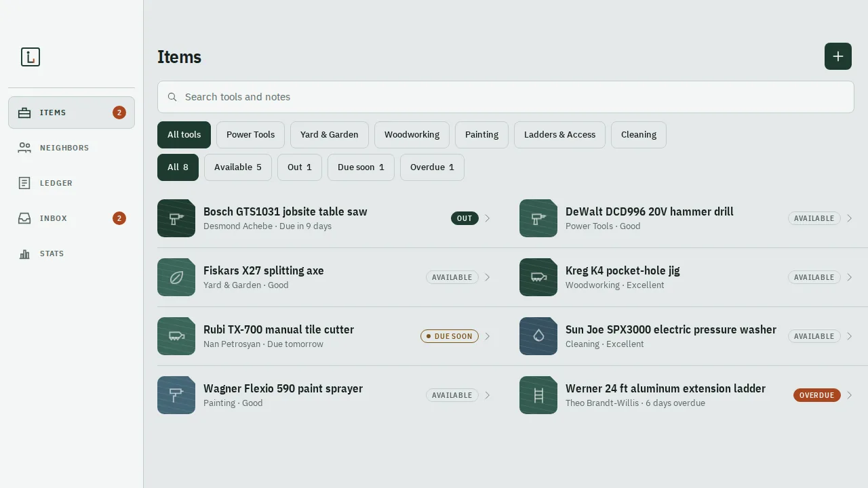The image size is (868, 488).
Task: Open the Inbox tray icon
Action: point(24,218)
